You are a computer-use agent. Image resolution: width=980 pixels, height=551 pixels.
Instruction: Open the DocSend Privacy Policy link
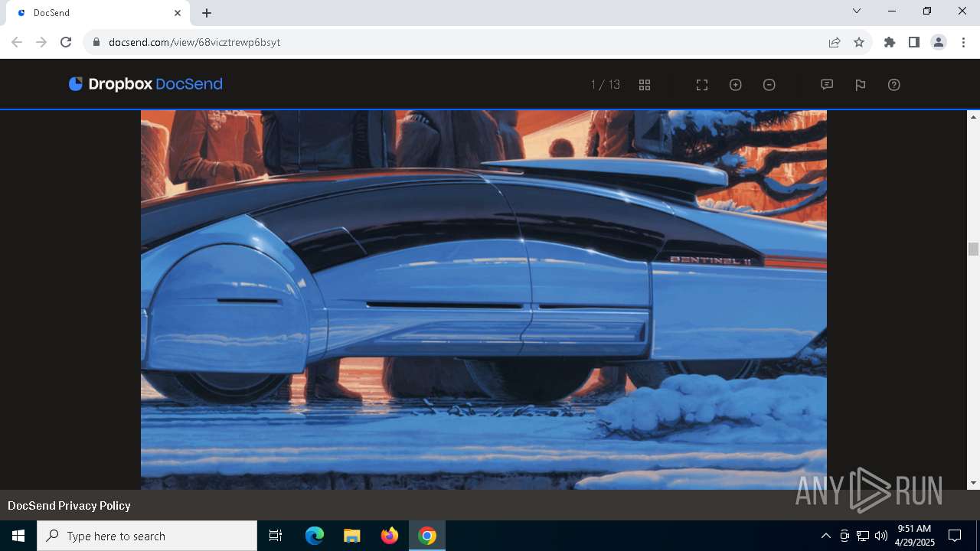(x=69, y=506)
